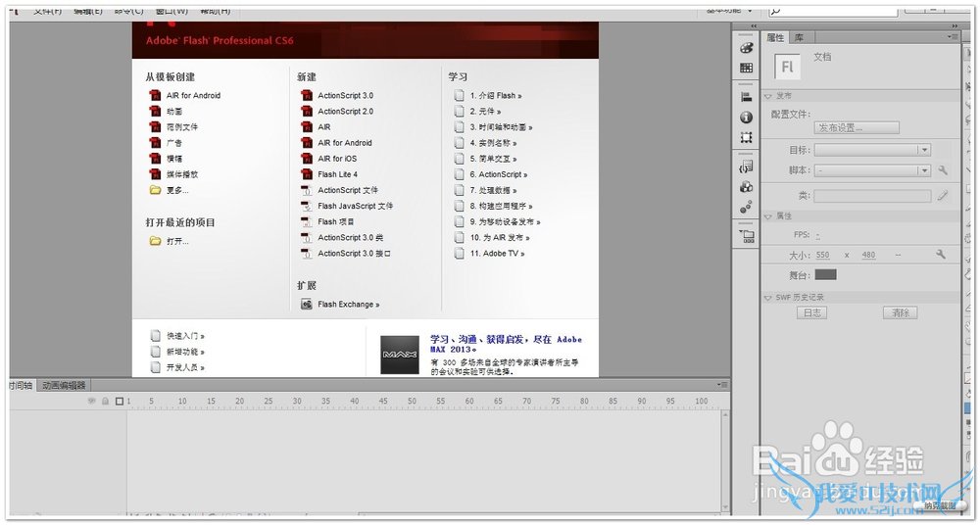Open the Project panel folder icon
The height and width of the screenshot is (525, 980).
[746, 236]
